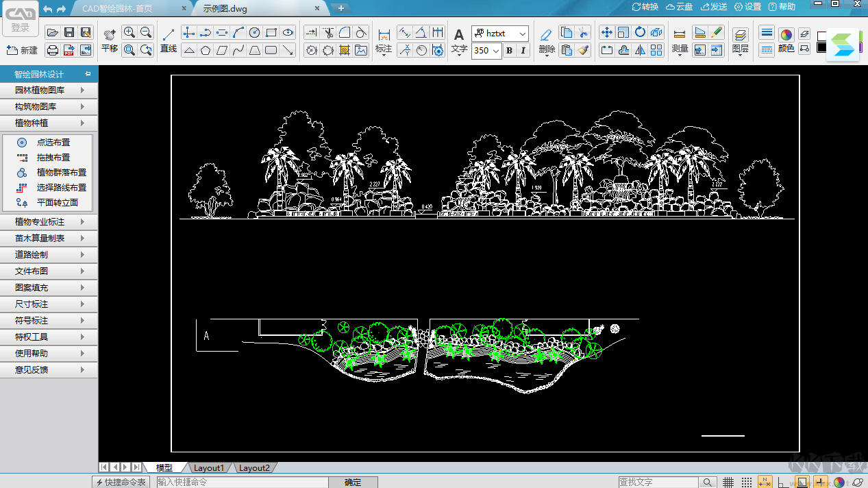
Task: Click the 查找文字 search text field
Action: 658,483
